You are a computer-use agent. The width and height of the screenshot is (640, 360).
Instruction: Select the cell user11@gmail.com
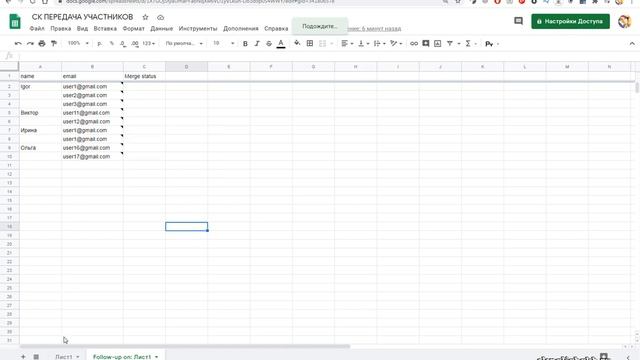point(92,113)
